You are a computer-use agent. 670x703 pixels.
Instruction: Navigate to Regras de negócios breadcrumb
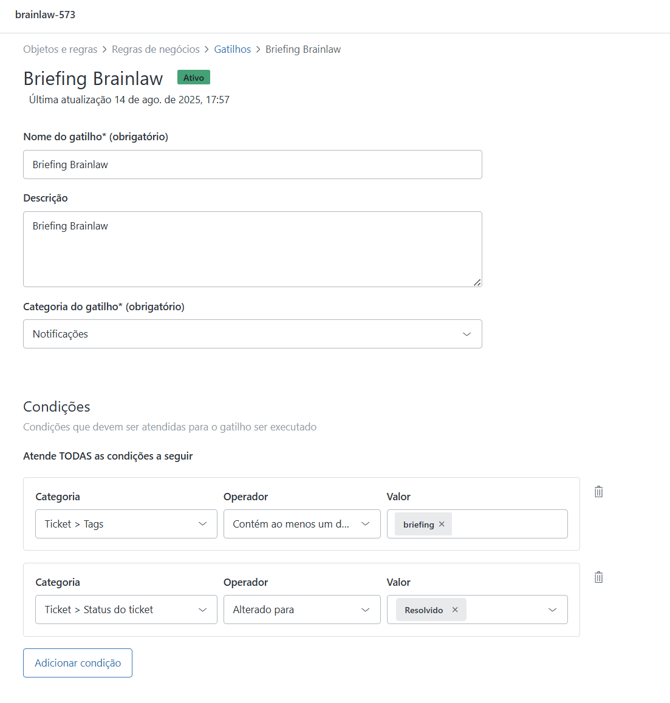click(155, 49)
